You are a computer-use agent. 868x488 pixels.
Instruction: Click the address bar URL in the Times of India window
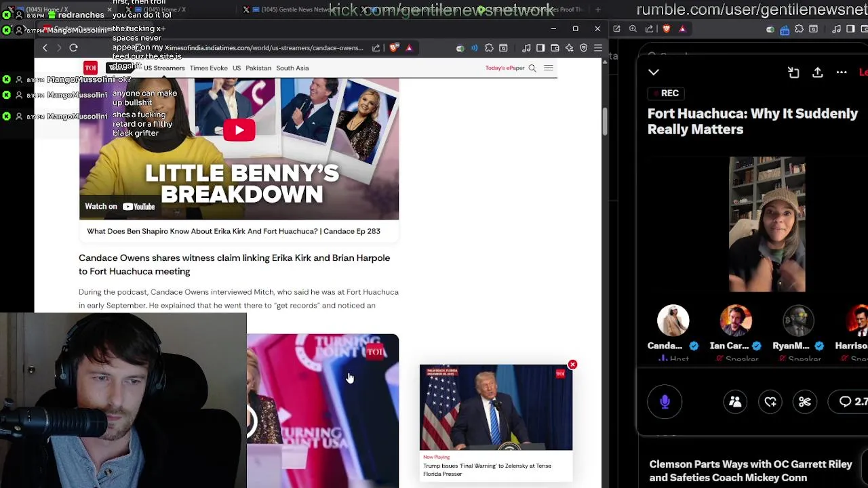click(264, 48)
